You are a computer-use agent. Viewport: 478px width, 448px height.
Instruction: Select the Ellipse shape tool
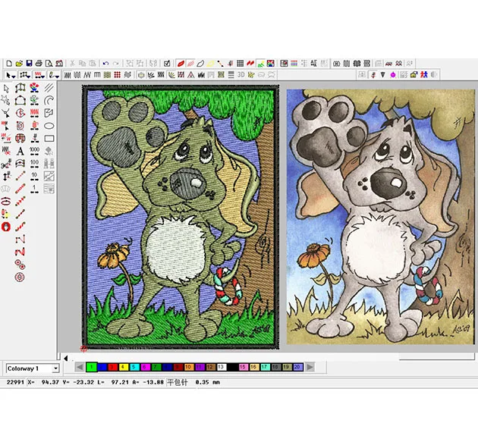coord(49,126)
